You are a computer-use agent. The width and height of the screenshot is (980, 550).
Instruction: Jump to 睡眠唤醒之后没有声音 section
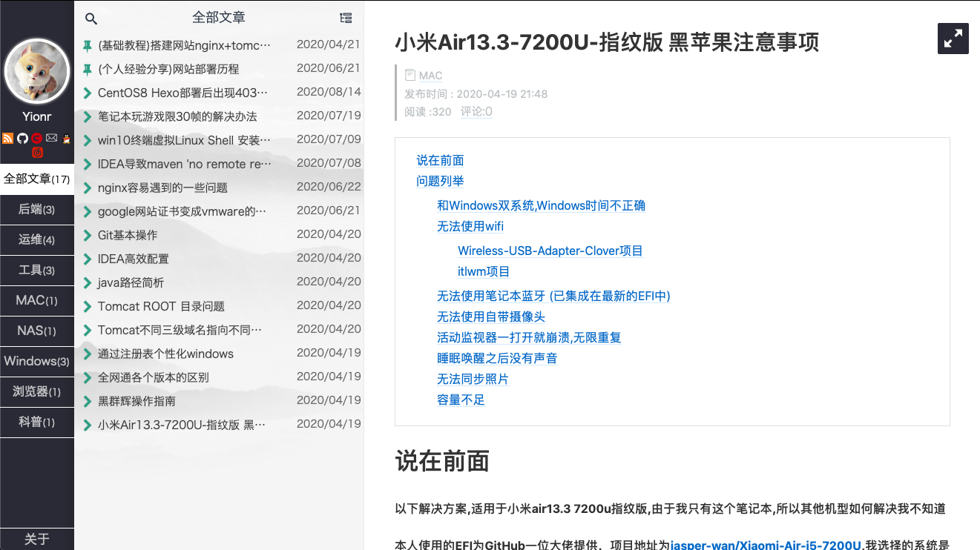pyautogui.click(x=497, y=358)
